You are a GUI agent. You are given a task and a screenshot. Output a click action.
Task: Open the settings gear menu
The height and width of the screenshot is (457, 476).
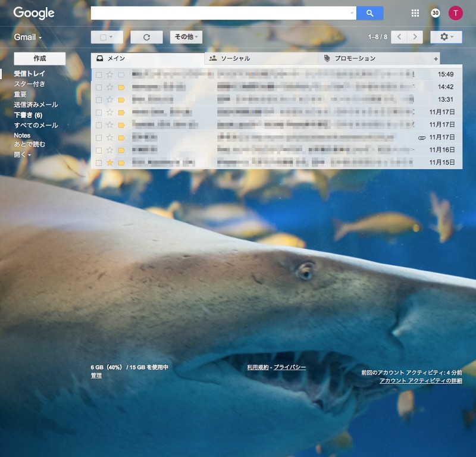[446, 37]
